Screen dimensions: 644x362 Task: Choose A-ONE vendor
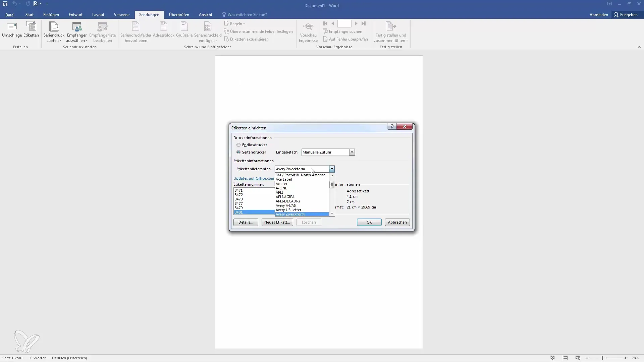302,188
